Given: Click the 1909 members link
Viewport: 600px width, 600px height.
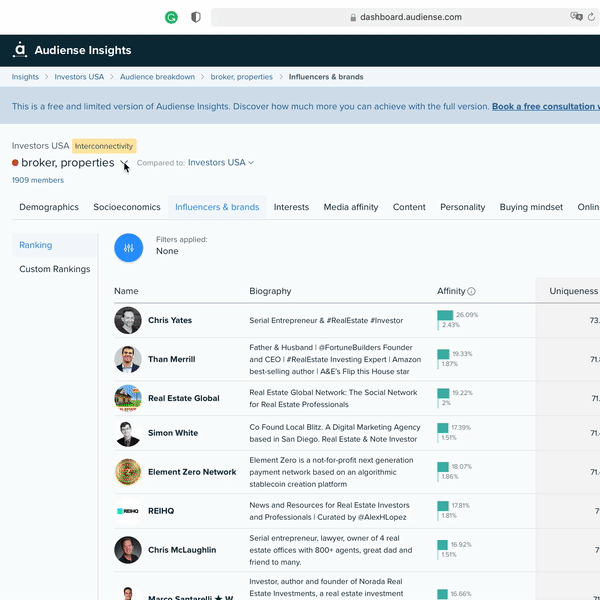Looking at the screenshot, I should (38, 180).
